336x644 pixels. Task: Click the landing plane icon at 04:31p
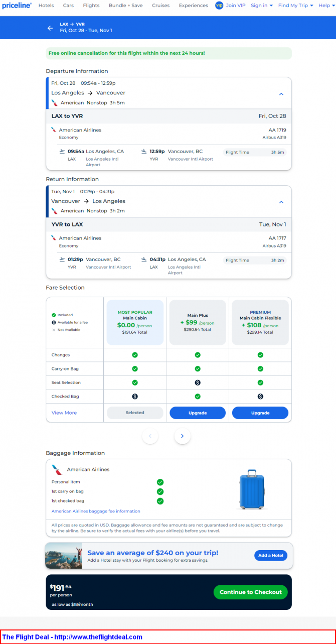144,259
